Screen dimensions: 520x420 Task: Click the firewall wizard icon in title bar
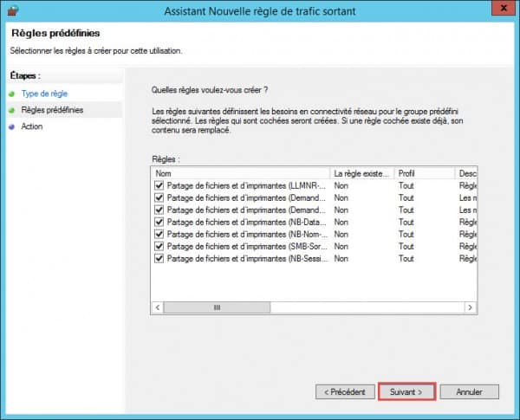(x=11, y=12)
